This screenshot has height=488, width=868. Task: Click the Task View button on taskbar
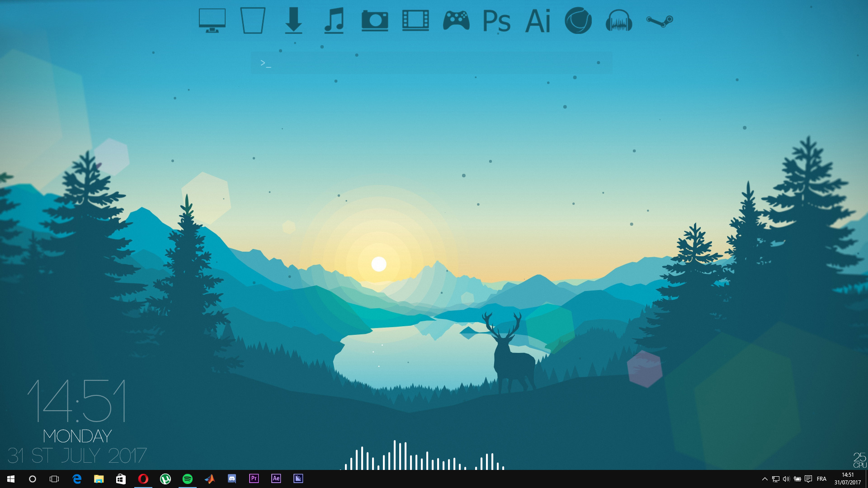pos(54,479)
